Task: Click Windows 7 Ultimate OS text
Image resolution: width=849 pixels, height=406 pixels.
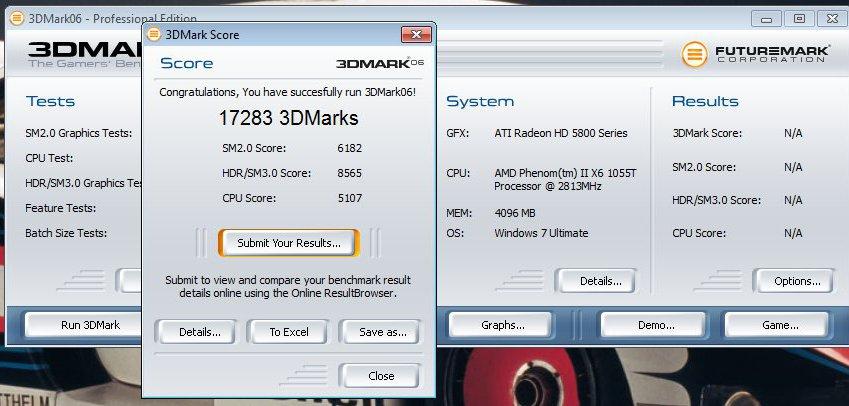Action: (x=541, y=233)
